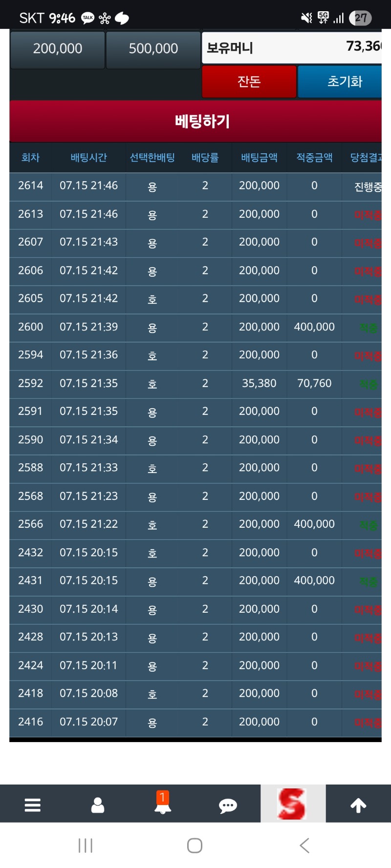Viewport: 391px width, 868px height.
Task: Tap KakaoTalk notification icon in status bar
Action: [x=87, y=18]
